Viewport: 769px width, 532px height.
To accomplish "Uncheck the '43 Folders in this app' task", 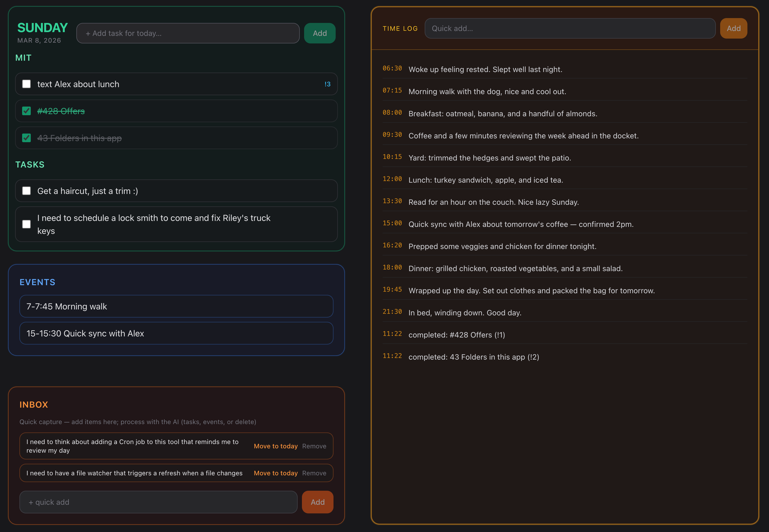I will 26,138.
